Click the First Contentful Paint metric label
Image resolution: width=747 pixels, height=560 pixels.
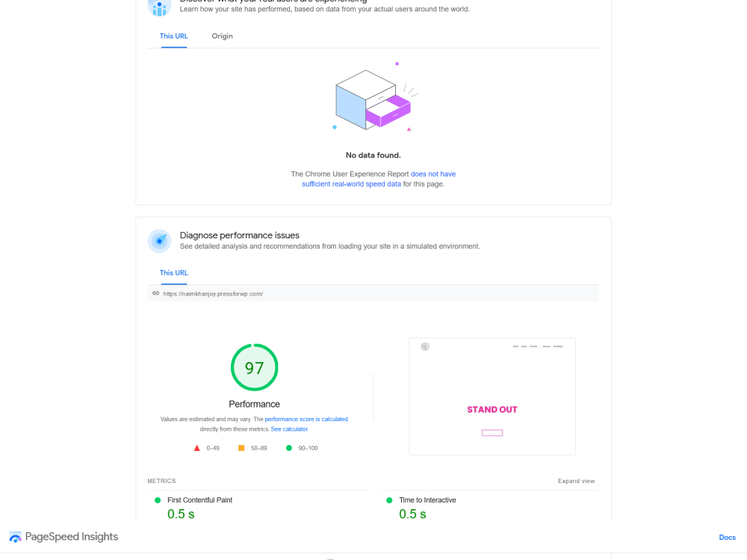(x=199, y=500)
